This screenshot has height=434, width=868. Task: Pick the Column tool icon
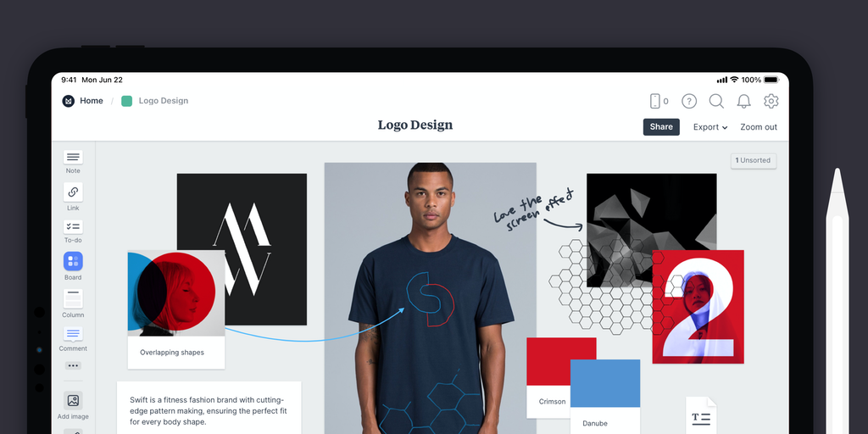73,298
